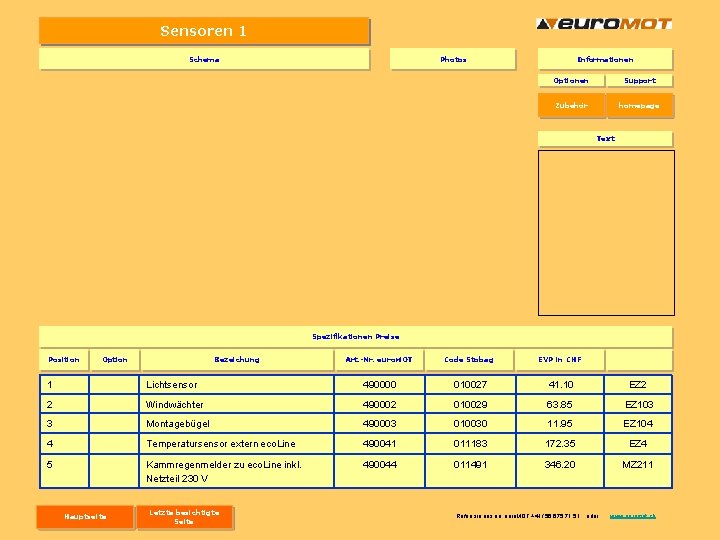Click price 11.95
The image size is (720, 540).
pyautogui.click(x=560, y=424)
